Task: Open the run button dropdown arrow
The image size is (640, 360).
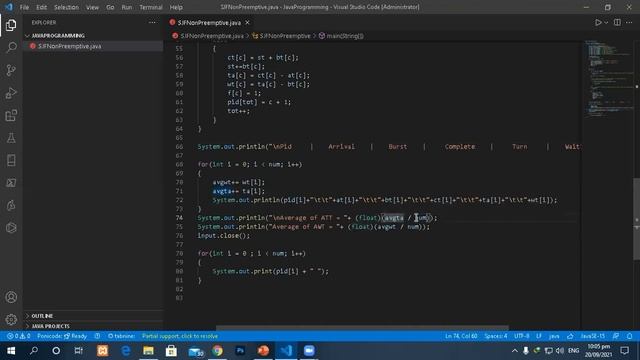Action: coord(606,22)
